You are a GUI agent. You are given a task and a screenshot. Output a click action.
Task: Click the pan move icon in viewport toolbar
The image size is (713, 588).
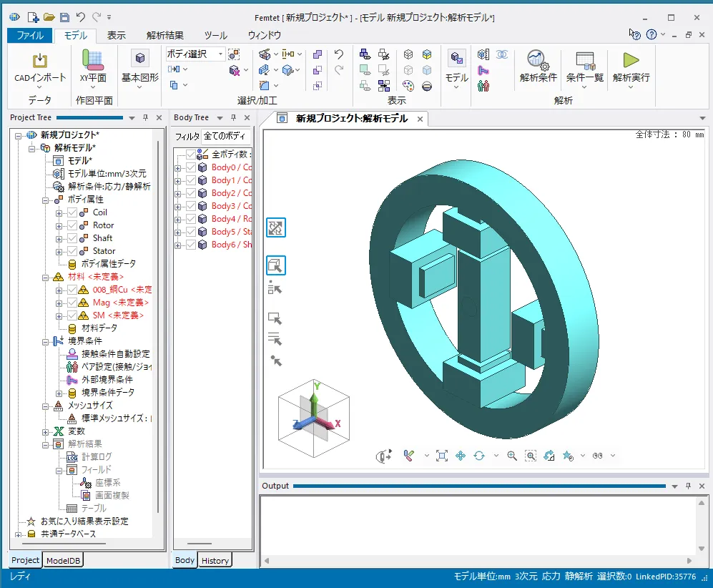point(460,456)
